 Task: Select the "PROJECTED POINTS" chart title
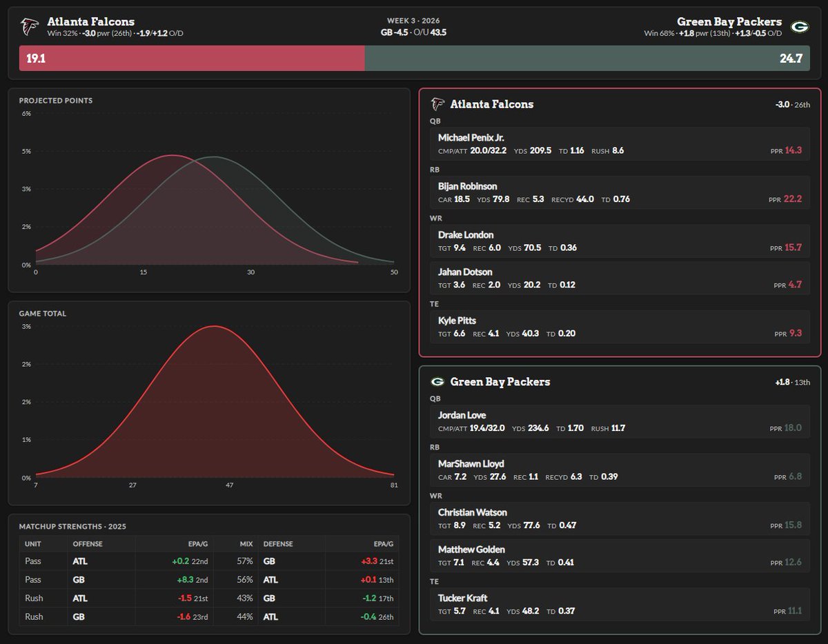click(56, 101)
